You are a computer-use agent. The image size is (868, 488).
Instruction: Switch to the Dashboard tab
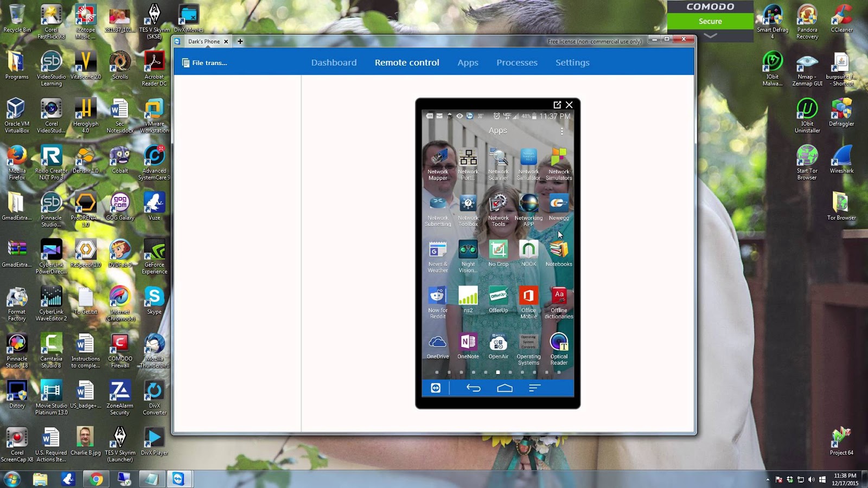click(334, 62)
